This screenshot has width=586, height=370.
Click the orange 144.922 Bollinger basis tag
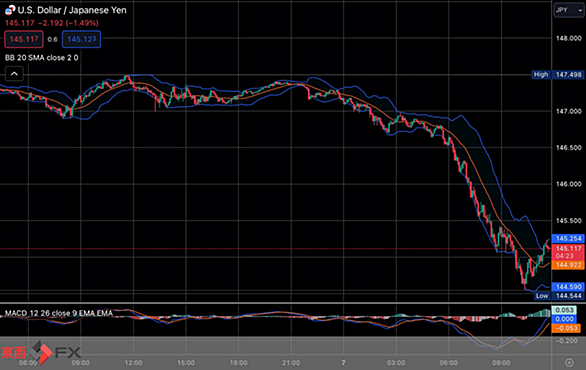coord(568,265)
